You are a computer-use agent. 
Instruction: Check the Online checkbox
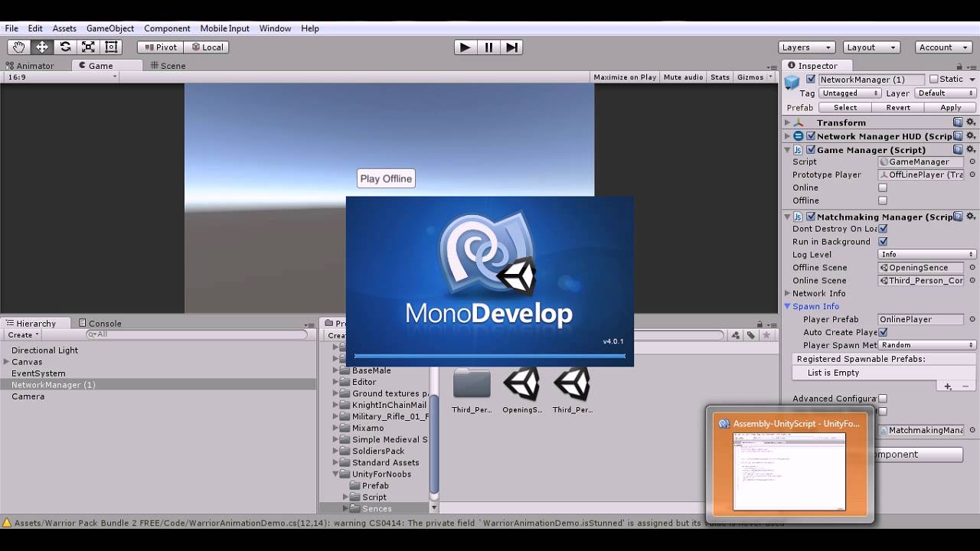point(883,187)
